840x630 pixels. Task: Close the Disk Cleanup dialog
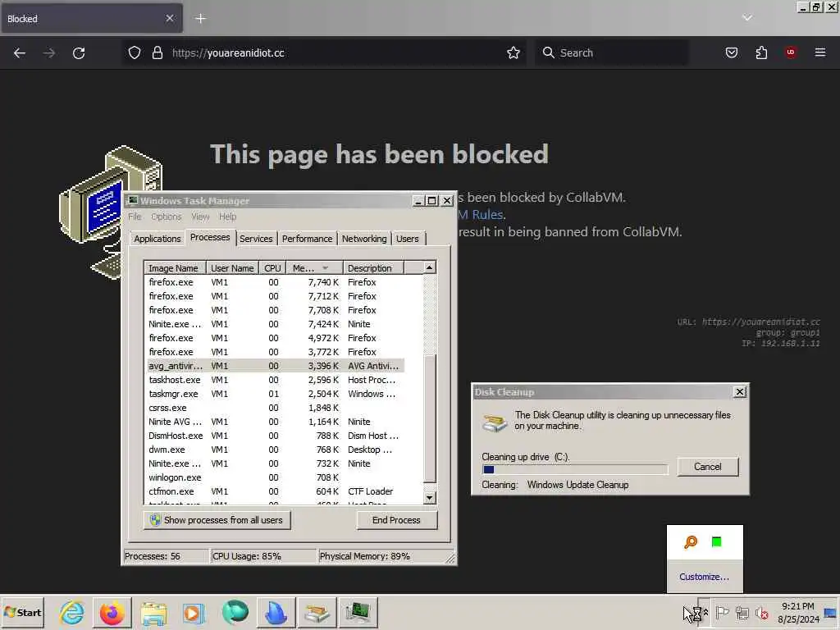[x=739, y=392]
